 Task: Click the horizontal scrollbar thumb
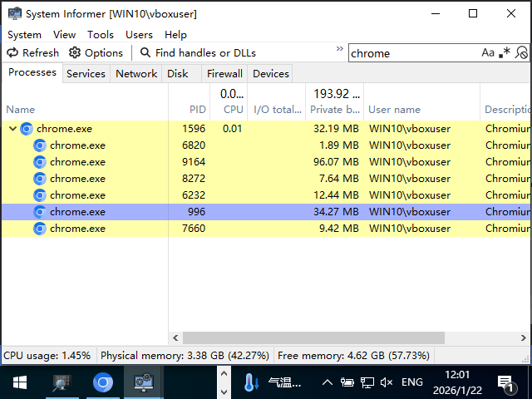(x=313, y=338)
